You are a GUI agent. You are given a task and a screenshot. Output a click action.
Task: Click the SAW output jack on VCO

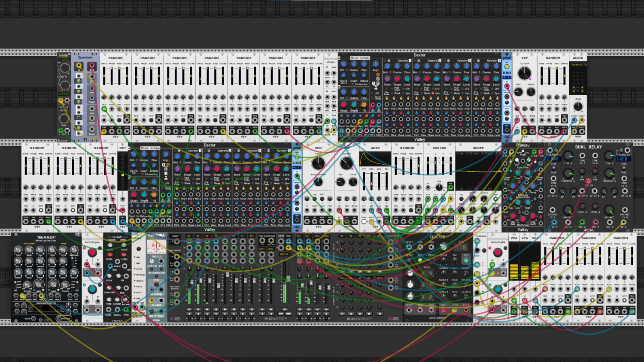[x=322, y=221]
